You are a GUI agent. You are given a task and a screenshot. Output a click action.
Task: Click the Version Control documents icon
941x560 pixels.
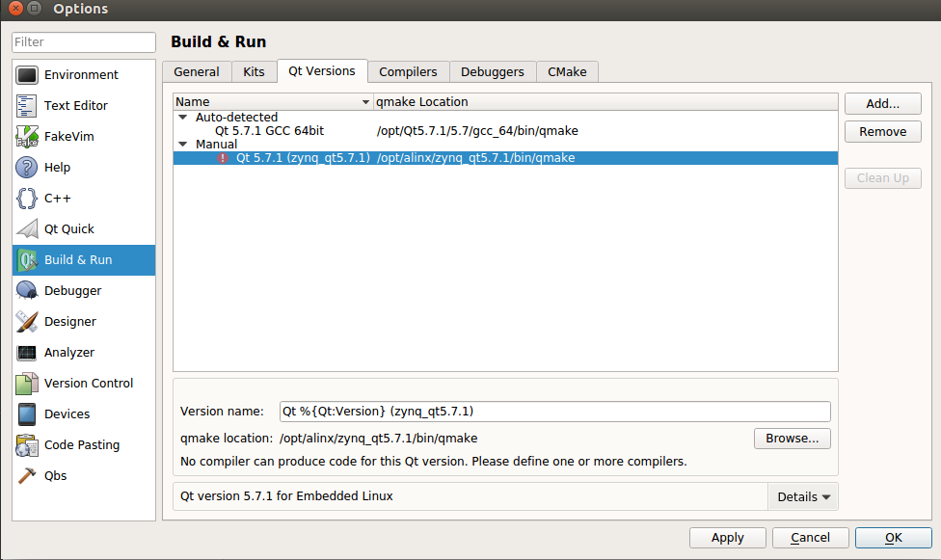tap(27, 384)
